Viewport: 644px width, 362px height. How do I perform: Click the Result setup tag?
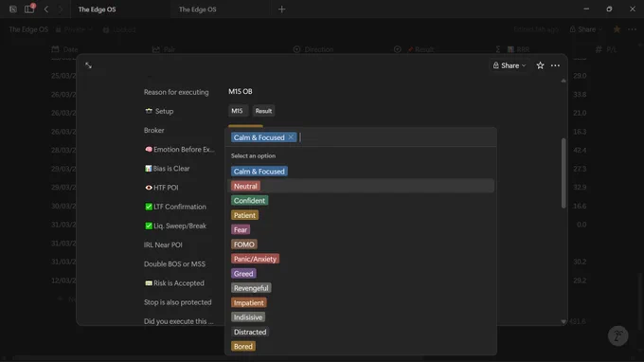tap(263, 111)
